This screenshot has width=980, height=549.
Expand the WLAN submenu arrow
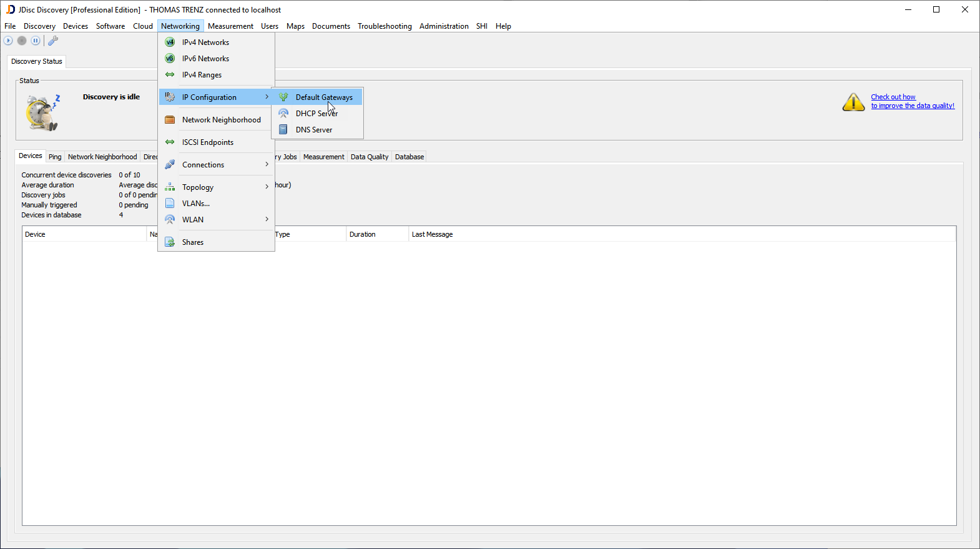(x=267, y=219)
